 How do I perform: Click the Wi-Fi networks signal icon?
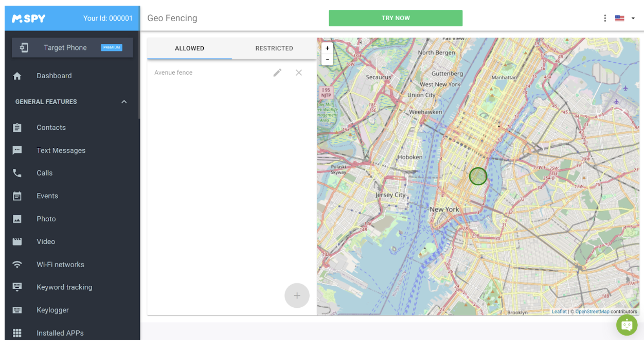click(17, 265)
